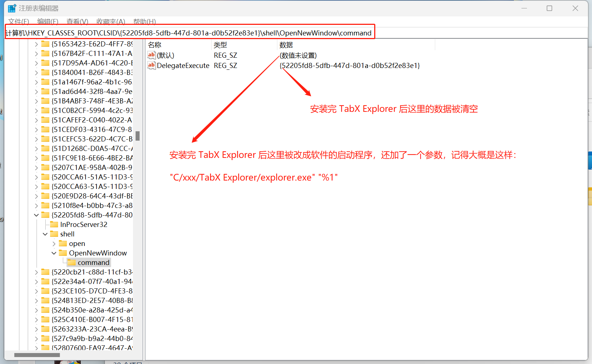Expand the {5220cb21-c88d-11cf key
The height and width of the screenshot is (364, 592).
pos(36,272)
